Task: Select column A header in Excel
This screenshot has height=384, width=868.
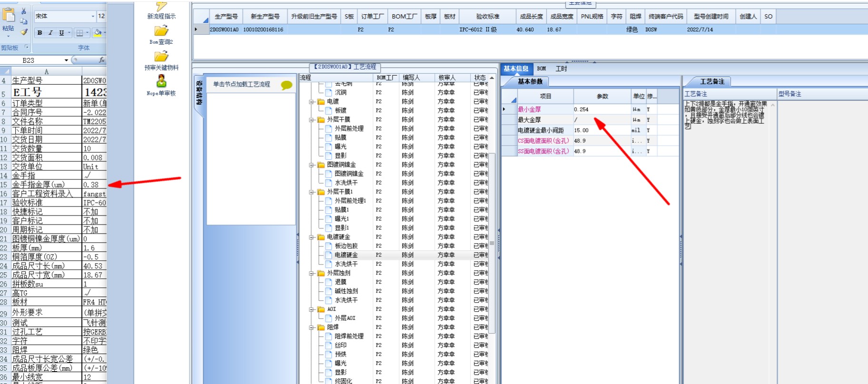Action: coord(46,71)
